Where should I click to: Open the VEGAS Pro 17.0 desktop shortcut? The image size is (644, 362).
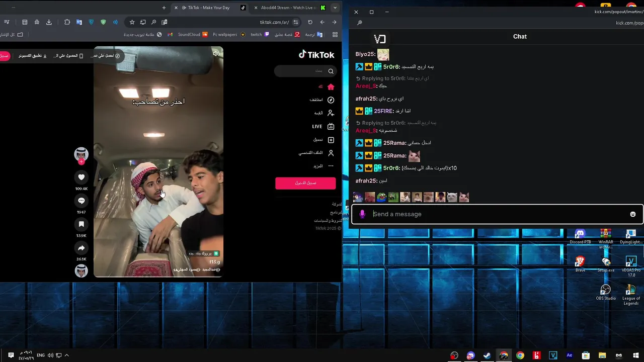[631, 266]
